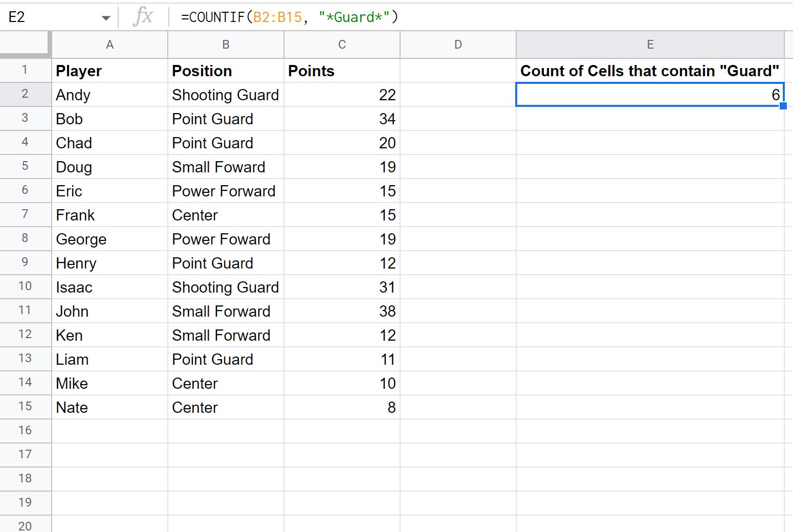Click into the COUNTIF formula bar
Screen dimensions: 793x532
point(481,17)
